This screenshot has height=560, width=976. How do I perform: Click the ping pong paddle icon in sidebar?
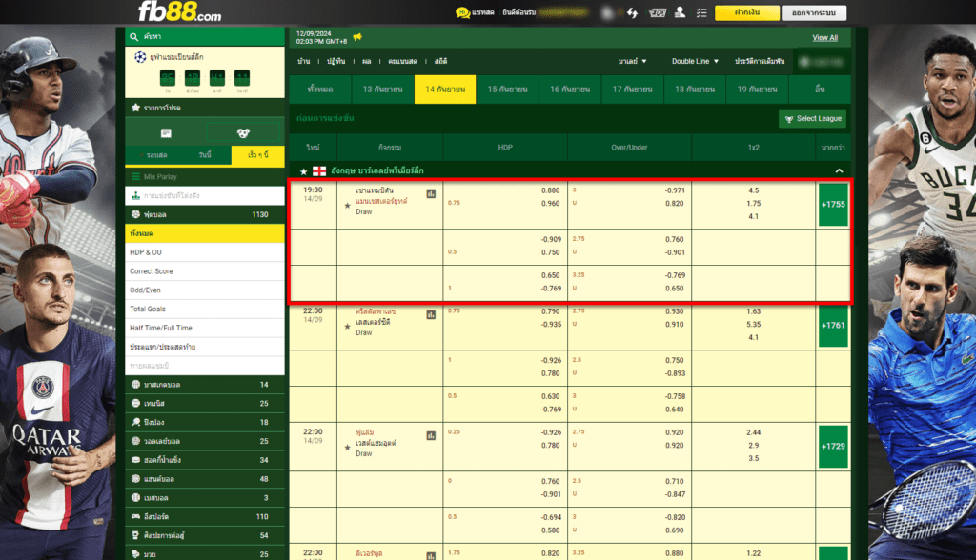135,422
